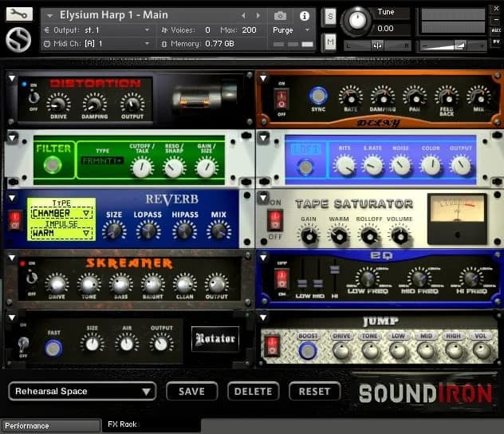The width and height of the screenshot is (504, 434).
Task: Collapse the Delay module triangle
Action: tap(263, 78)
